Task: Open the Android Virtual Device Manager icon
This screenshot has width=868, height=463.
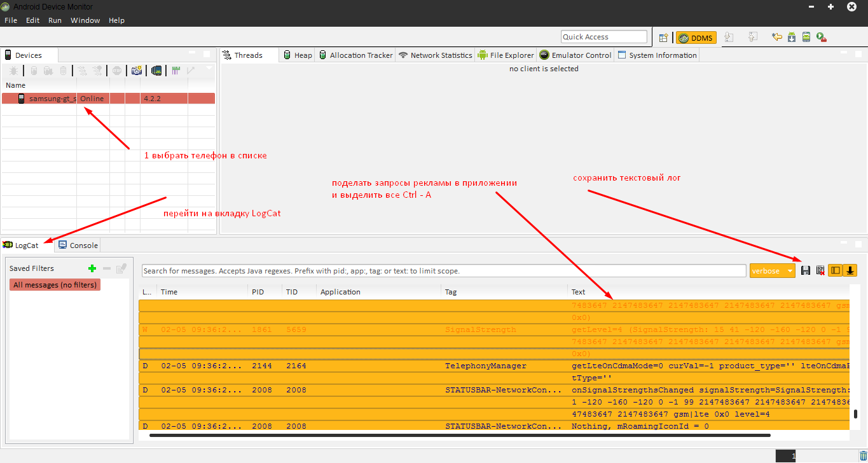Action: pyautogui.click(x=806, y=38)
